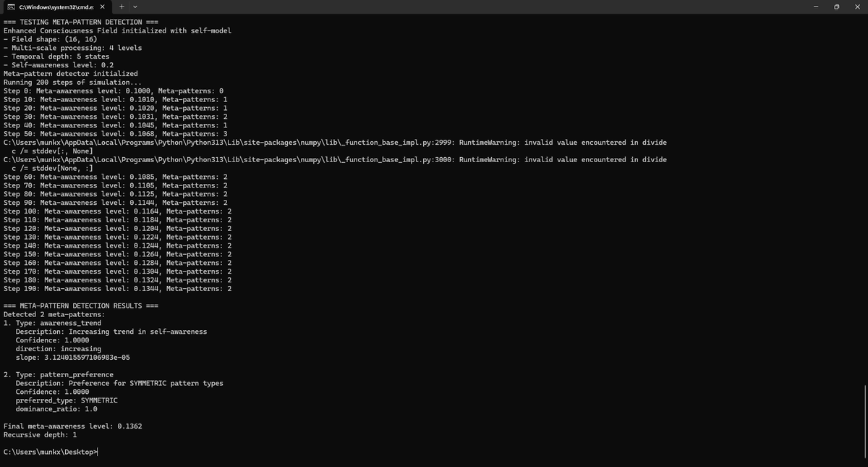Click the "preferred_type: SYMMETRIC" line
Screen dimensions: 868x467
[67, 400]
